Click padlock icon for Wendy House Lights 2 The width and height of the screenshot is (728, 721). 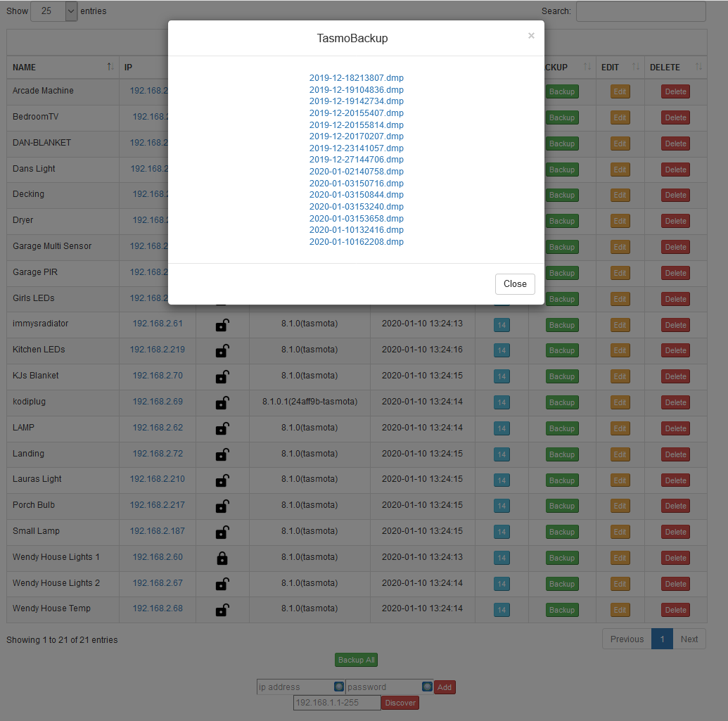pos(222,584)
